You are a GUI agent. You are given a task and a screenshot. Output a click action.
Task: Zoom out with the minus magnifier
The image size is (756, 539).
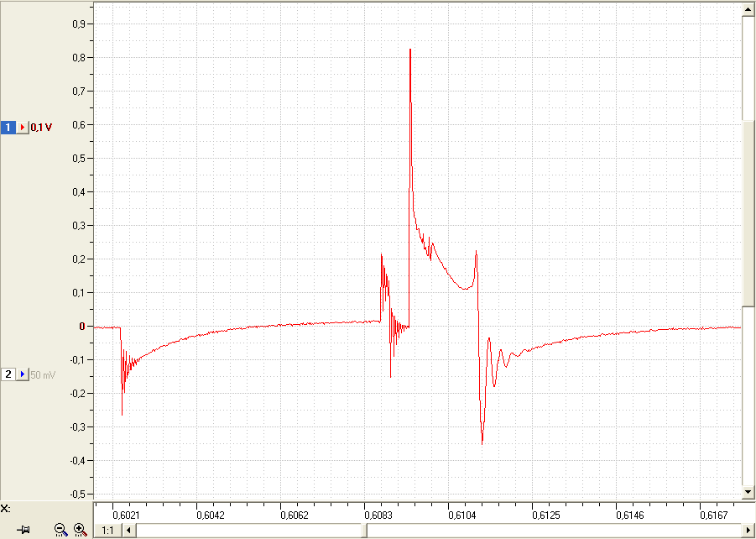point(60,530)
